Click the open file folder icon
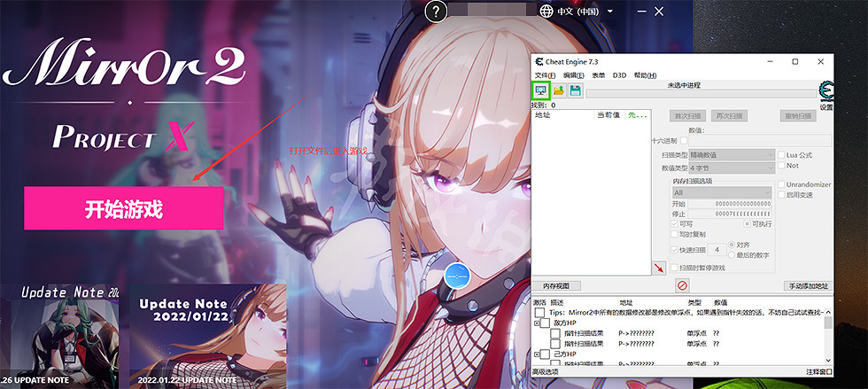This screenshot has height=389, width=868. pos(558,90)
